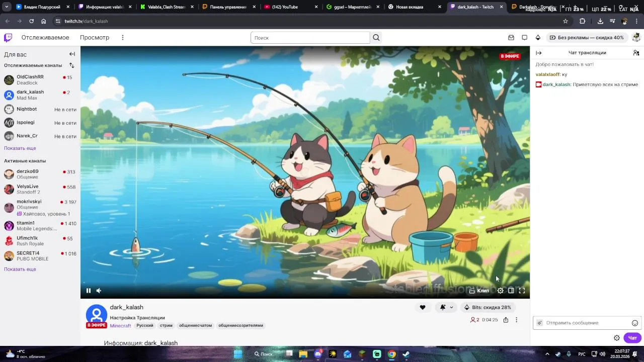Collapse the For You sidebar arrow
The width and height of the screenshot is (644, 362).
(x=72, y=54)
